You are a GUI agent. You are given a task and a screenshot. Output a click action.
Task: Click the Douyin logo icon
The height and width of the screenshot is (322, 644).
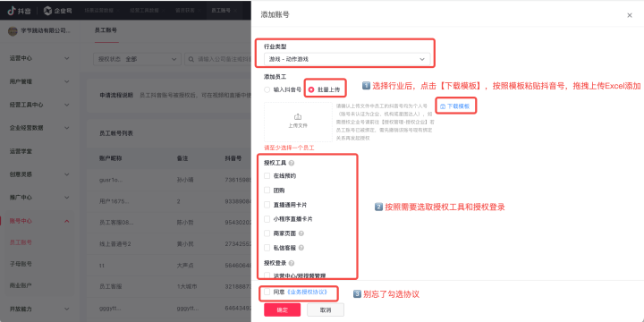coord(12,11)
